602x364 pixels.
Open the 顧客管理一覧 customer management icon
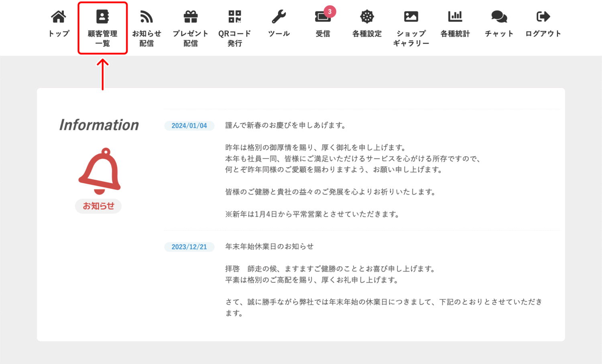[x=102, y=24]
